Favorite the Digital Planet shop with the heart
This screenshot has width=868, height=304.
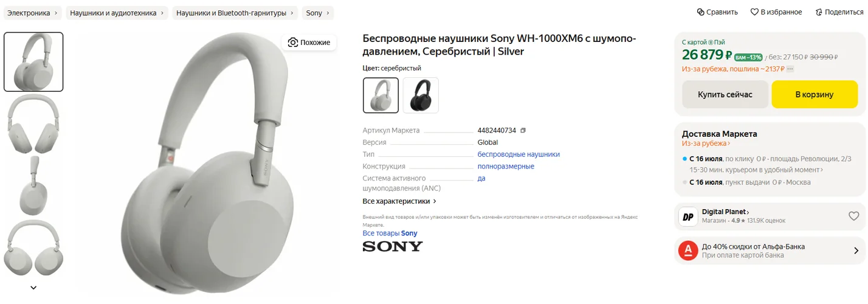[x=853, y=216]
